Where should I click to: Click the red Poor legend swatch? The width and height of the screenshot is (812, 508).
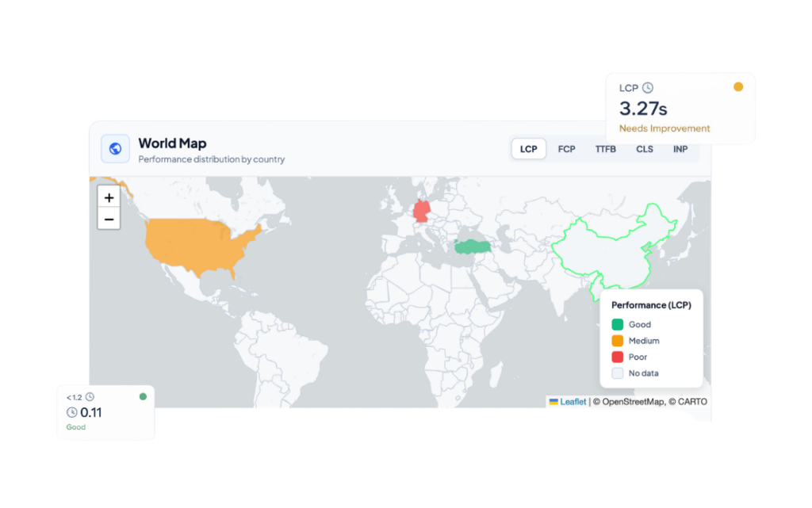[618, 357]
